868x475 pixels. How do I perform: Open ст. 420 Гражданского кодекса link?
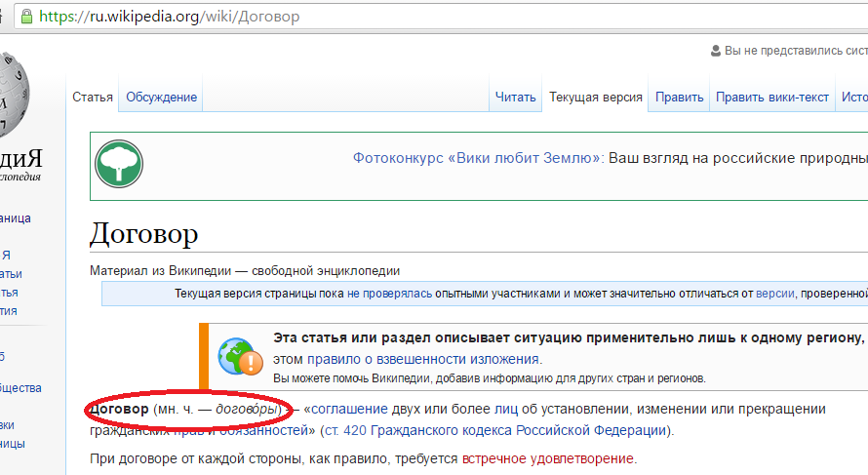(x=495, y=430)
